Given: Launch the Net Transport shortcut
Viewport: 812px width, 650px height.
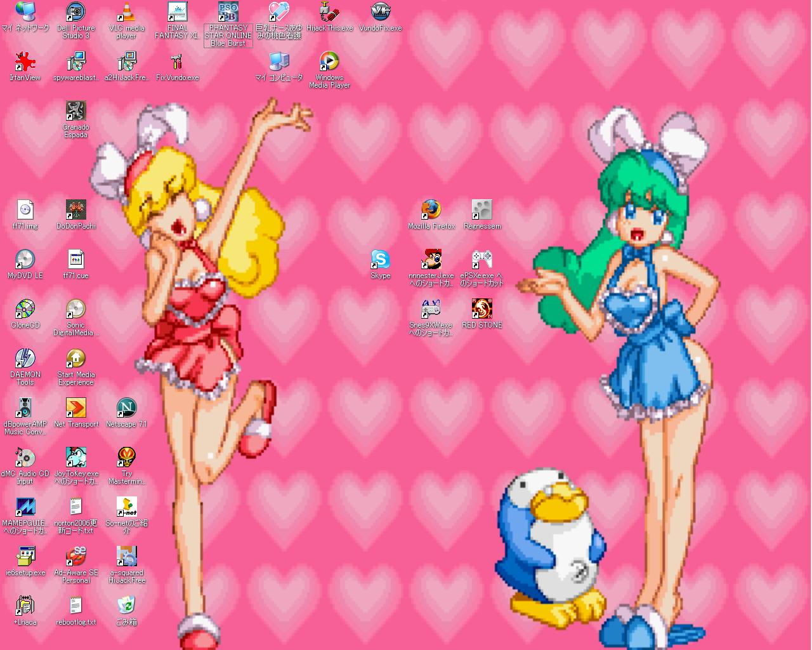Looking at the screenshot, I should [76, 408].
